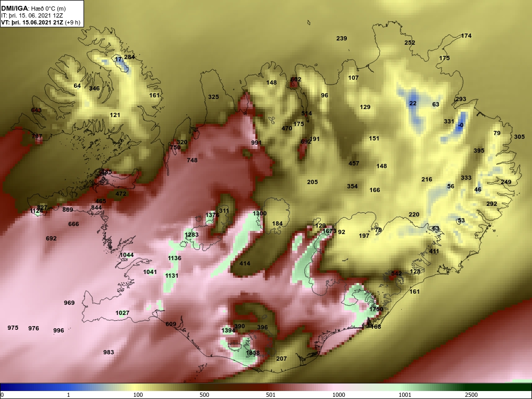
Task: Select the map value 207
Action: point(281,359)
